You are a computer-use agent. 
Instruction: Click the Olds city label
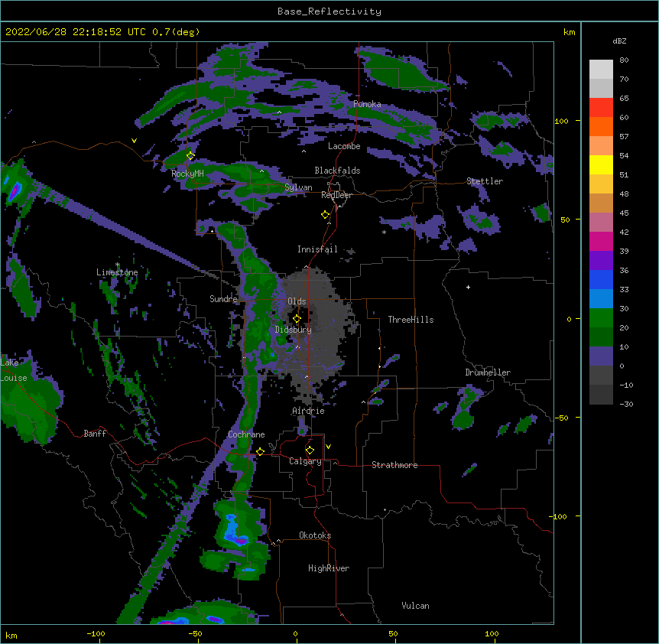click(297, 301)
